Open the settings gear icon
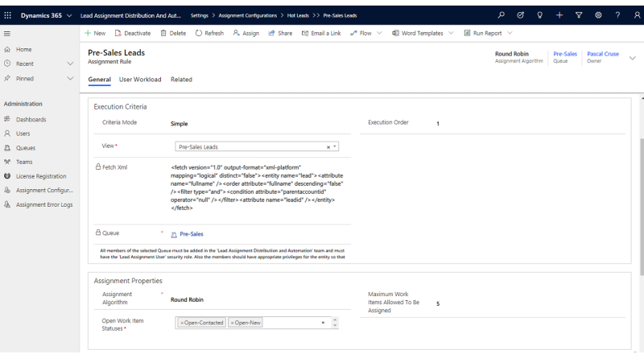This screenshot has height=362, width=644. click(x=598, y=15)
